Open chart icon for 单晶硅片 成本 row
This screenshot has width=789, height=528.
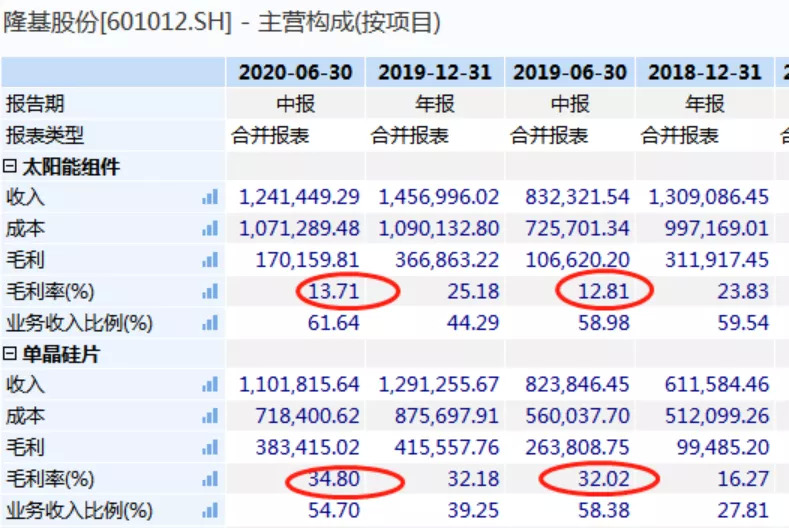coord(210,416)
